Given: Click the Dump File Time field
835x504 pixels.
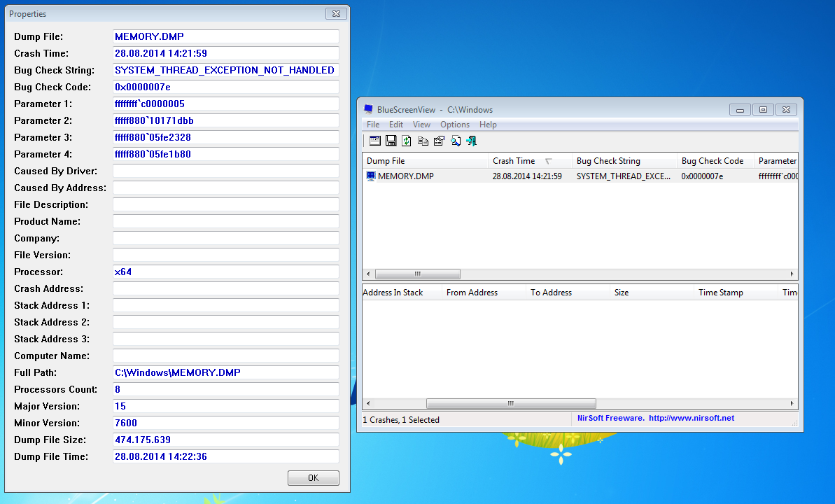Looking at the screenshot, I should coord(226,456).
